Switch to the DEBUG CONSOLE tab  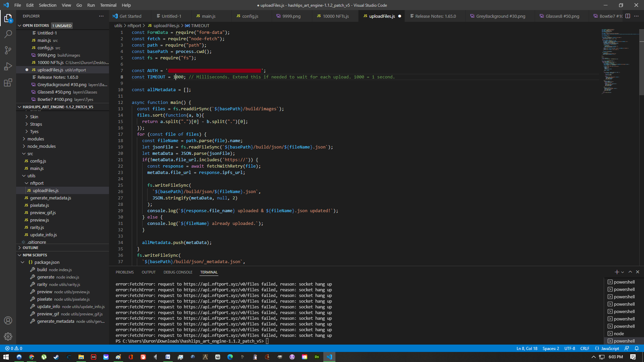(x=178, y=272)
